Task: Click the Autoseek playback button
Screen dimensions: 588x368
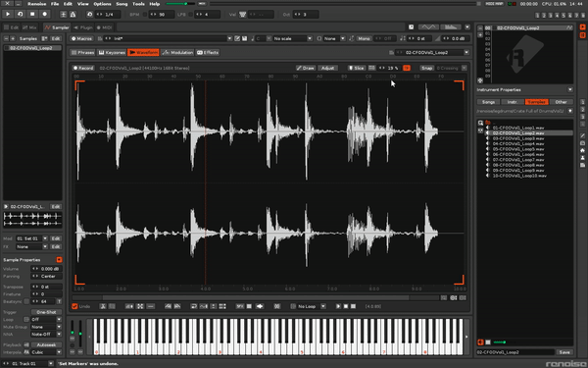Action: [46, 344]
